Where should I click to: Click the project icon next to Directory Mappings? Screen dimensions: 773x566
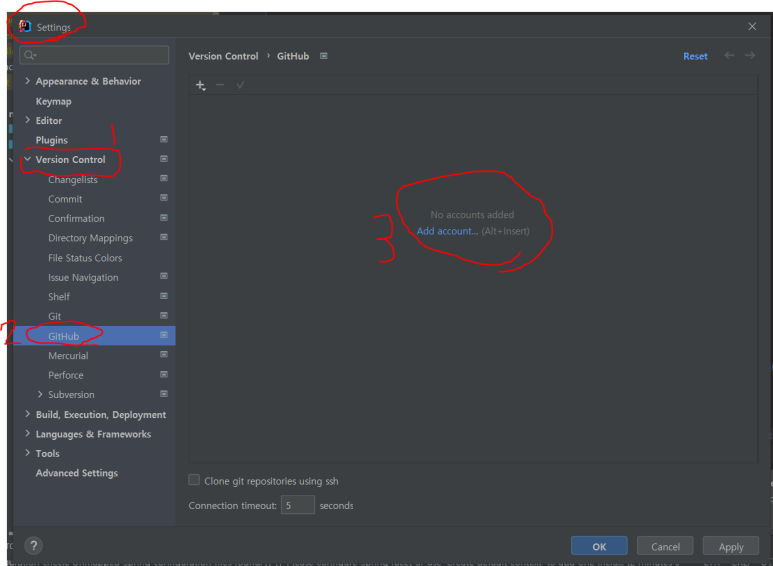[x=164, y=237]
